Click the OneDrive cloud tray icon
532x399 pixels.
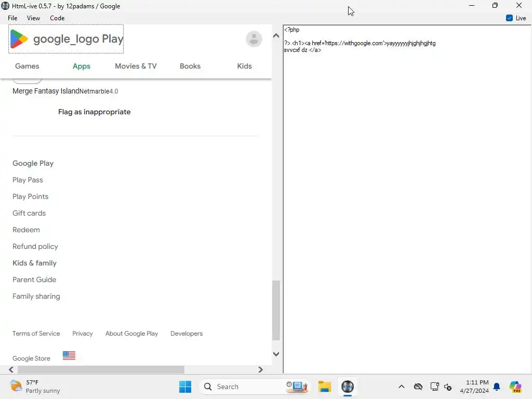click(418, 387)
